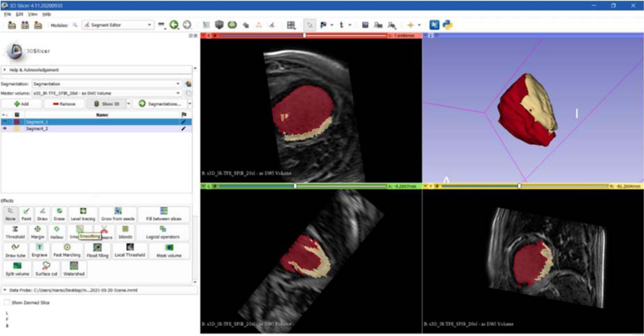
Task: Click the red color swatch of Segment_1
Action: (x=17, y=122)
